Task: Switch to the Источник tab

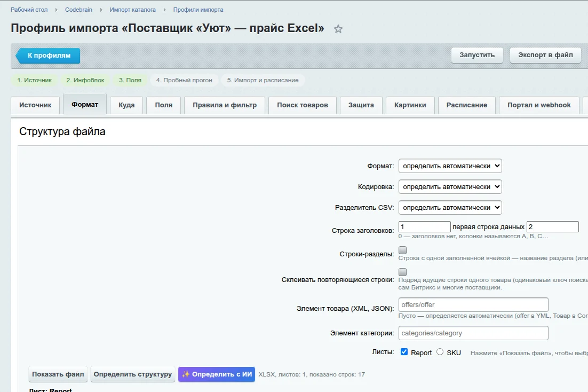Action: pos(35,105)
